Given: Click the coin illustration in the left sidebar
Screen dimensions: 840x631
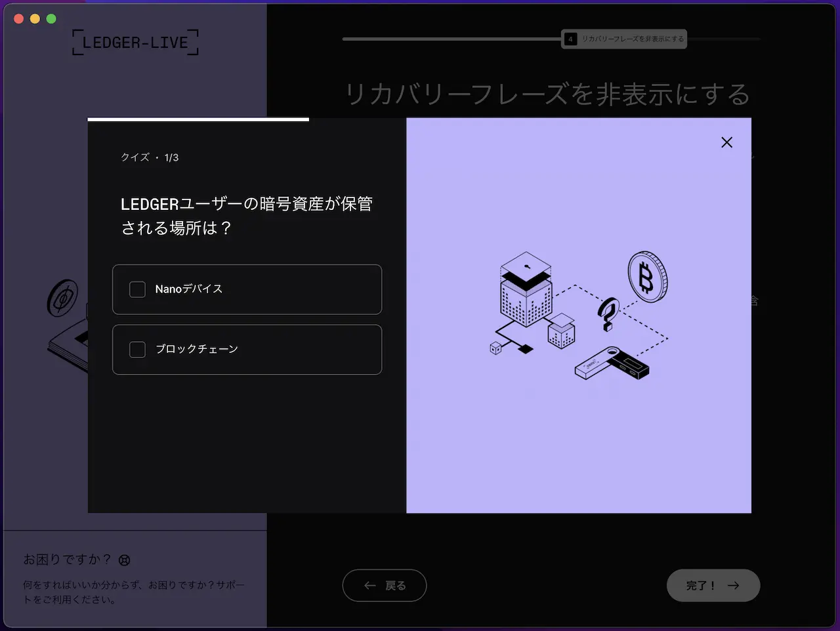Looking at the screenshot, I should 62,298.
